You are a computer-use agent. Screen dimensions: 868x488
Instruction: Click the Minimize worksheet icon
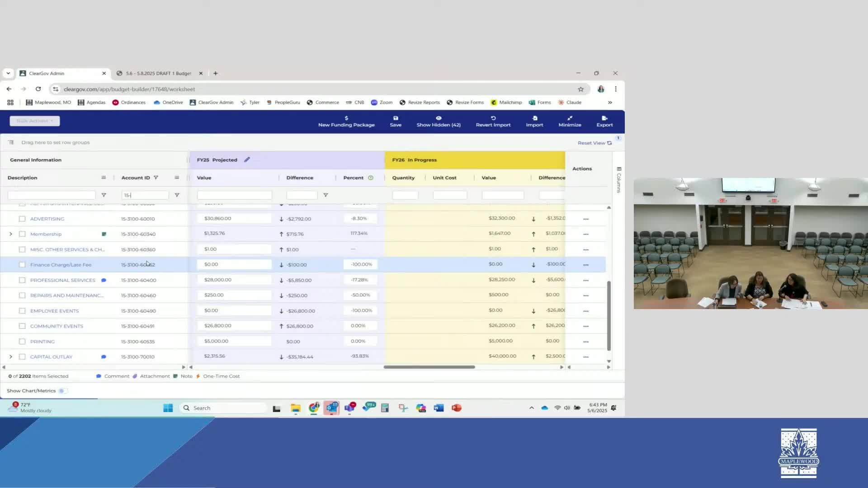pos(570,118)
